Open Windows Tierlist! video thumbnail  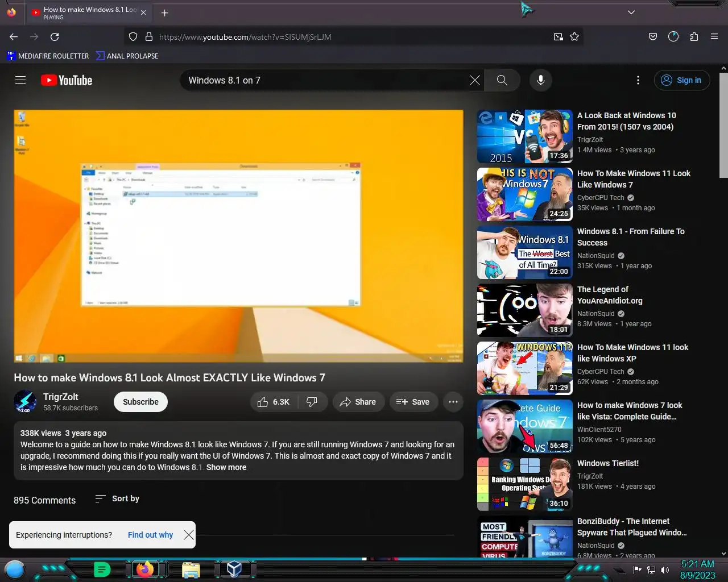pos(524,484)
